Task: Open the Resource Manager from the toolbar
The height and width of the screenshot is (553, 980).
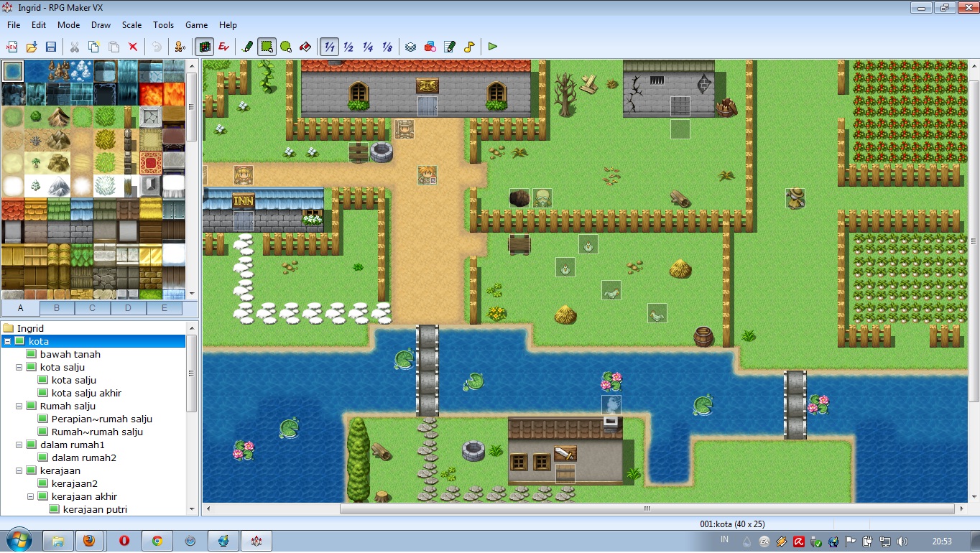Action: coord(430,47)
